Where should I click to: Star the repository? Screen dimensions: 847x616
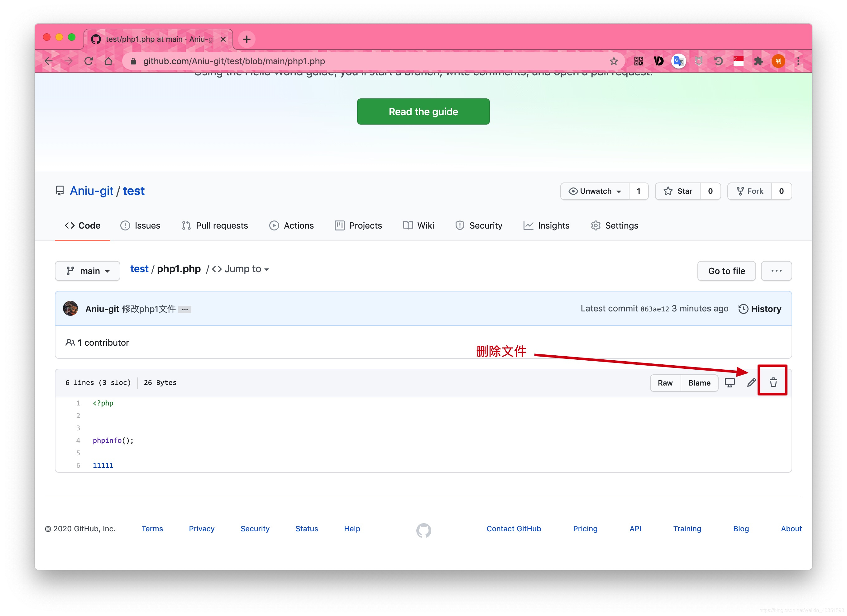(678, 191)
